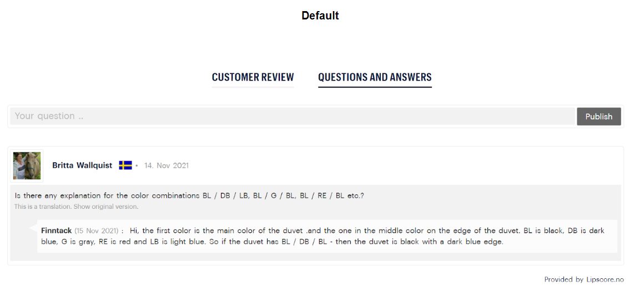
Task: Open Britta Wallquist's profile photo
Action: click(x=27, y=165)
